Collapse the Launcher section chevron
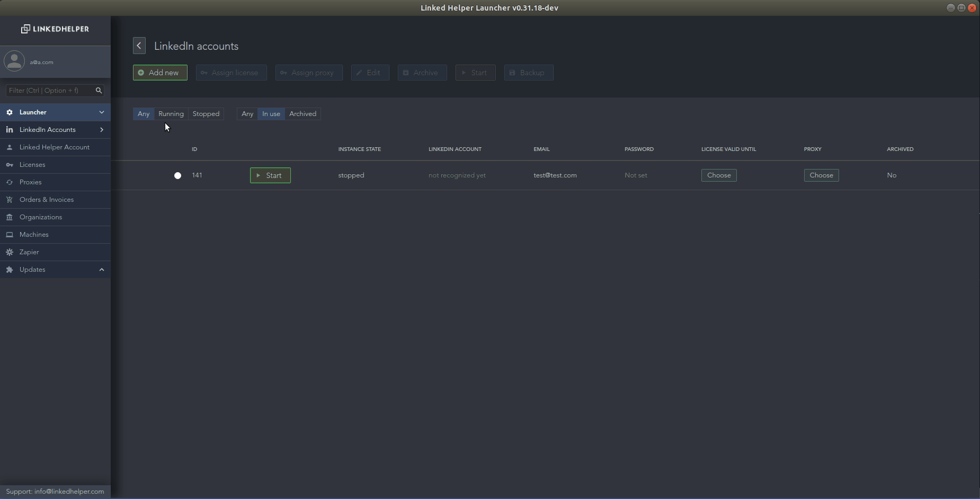The height and width of the screenshot is (499, 980). pos(102,112)
